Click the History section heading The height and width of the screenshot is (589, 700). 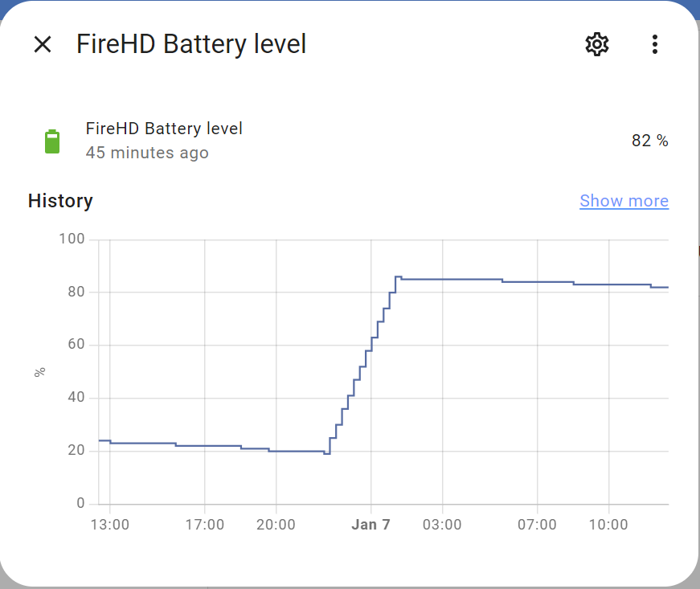(x=60, y=201)
